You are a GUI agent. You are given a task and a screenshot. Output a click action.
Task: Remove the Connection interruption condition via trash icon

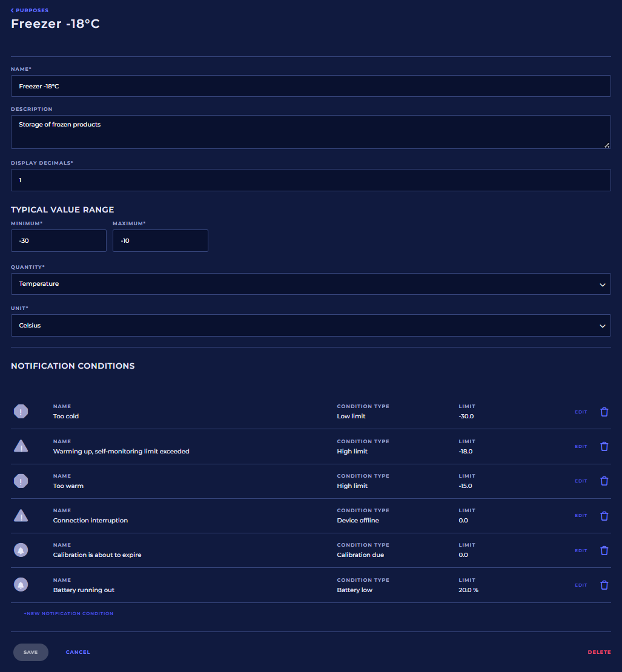[x=604, y=516]
